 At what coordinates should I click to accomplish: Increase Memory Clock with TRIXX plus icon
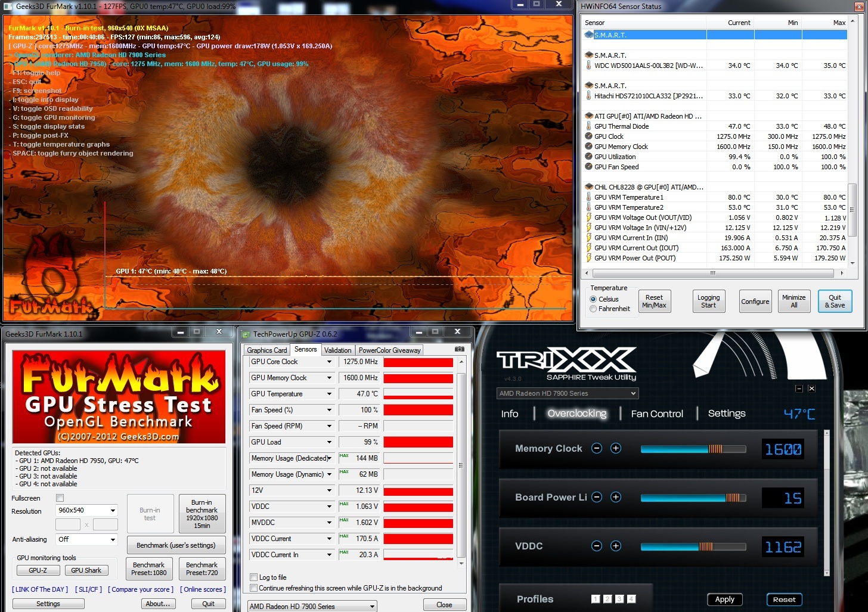pos(616,448)
